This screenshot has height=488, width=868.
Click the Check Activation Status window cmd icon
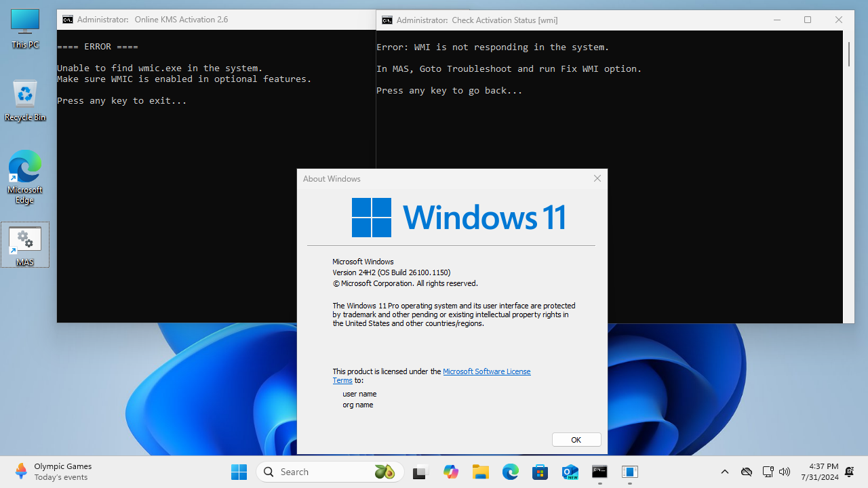pos(387,20)
